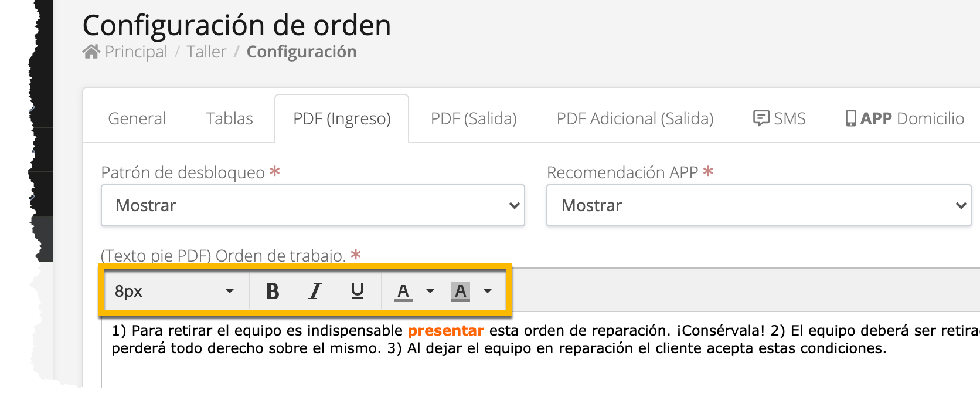Go to Principal in the breadcrumb
The image size is (980, 420).
[136, 52]
